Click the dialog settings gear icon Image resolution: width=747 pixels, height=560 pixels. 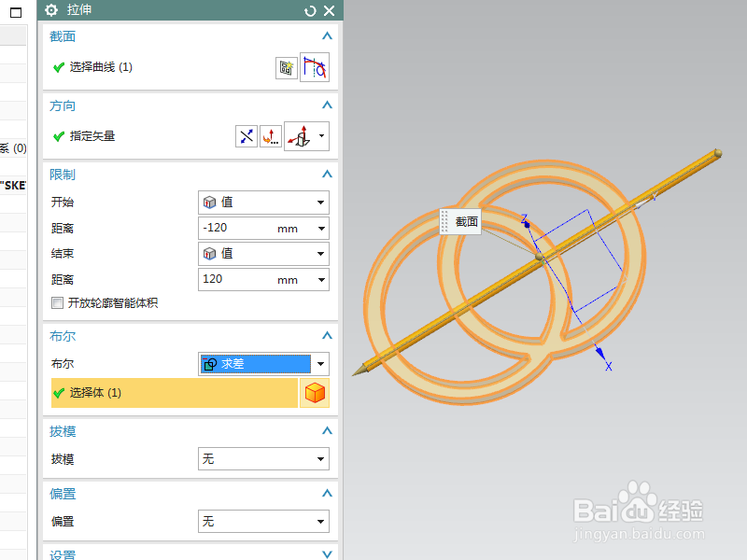click(x=51, y=10)
